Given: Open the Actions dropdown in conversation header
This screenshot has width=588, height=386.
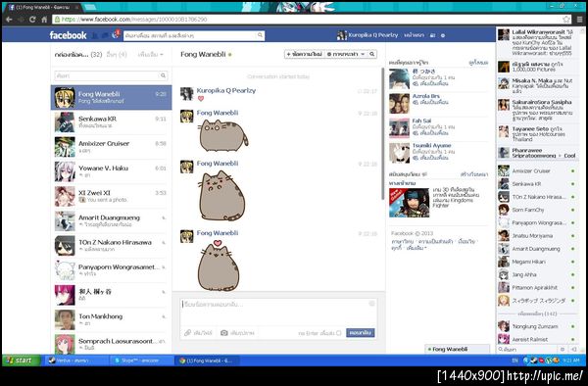Looking at the screenshot, I should (346, 54).
